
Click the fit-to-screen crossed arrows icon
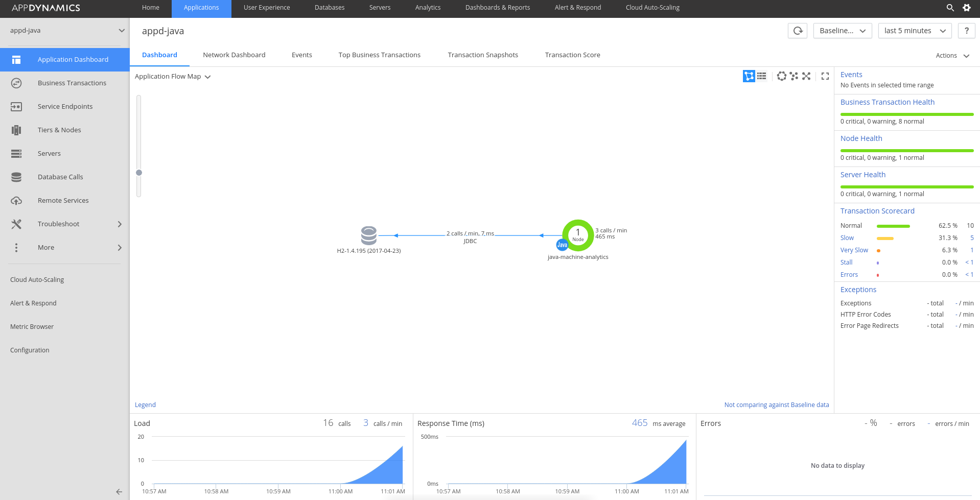806,76
